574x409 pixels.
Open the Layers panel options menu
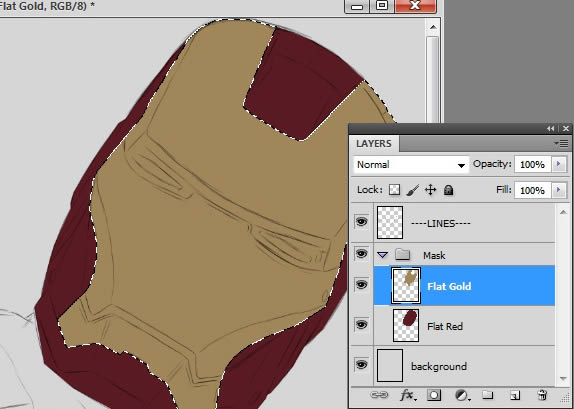click(562, 144)
